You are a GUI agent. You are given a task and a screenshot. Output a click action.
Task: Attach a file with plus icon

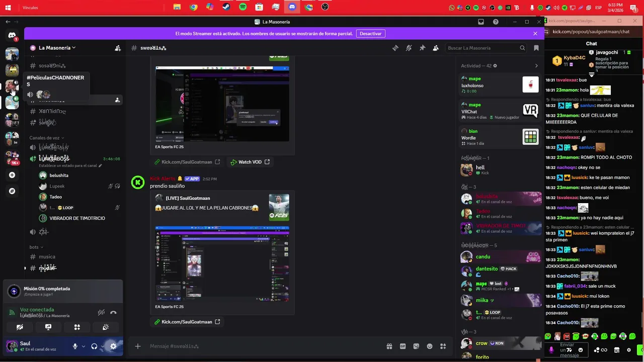(x=138, y=346)
